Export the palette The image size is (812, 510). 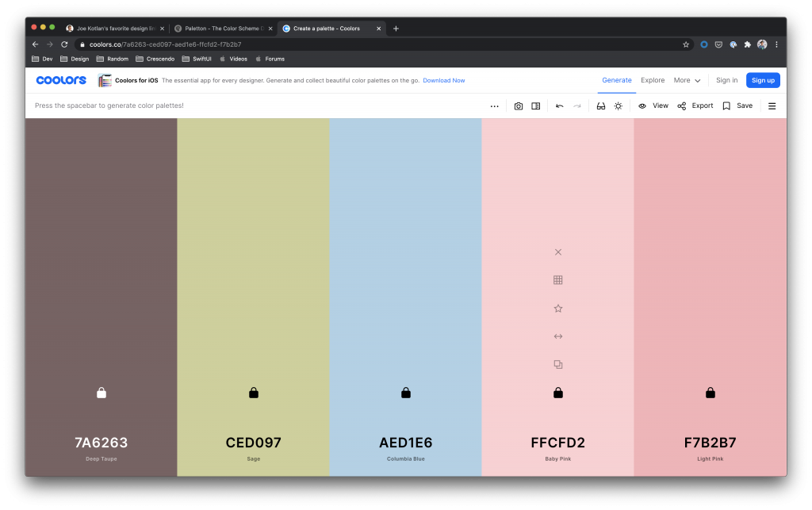(x=695, y=105)
